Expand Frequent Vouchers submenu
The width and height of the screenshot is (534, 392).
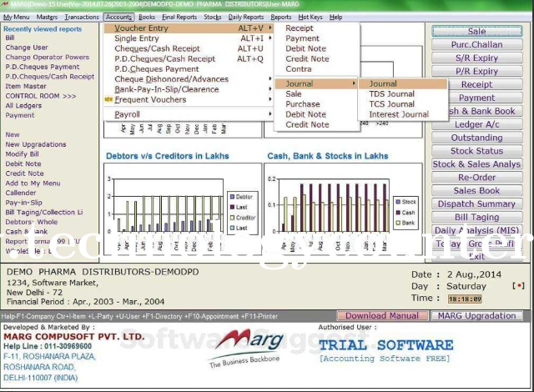pyautogui.click(x=189, y=100)
